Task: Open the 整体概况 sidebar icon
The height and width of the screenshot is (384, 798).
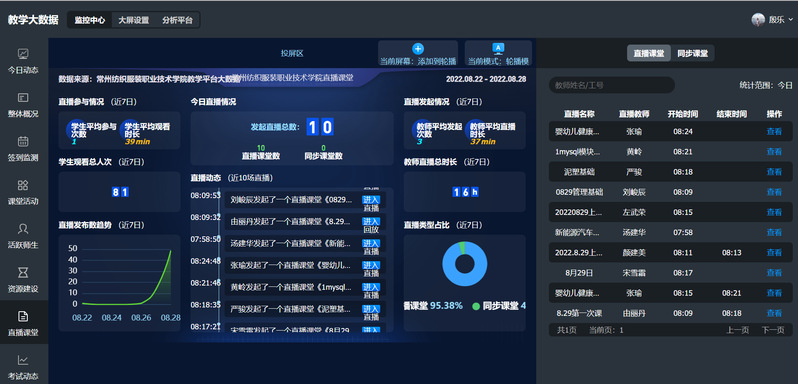Action: tap(23, 97)
